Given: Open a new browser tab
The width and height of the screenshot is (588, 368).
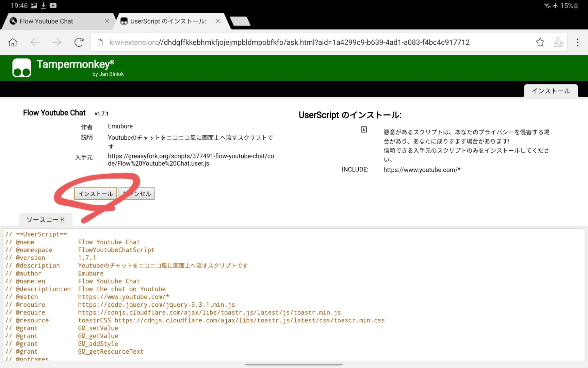Looking at the screenshot, I should coord(240,21).
